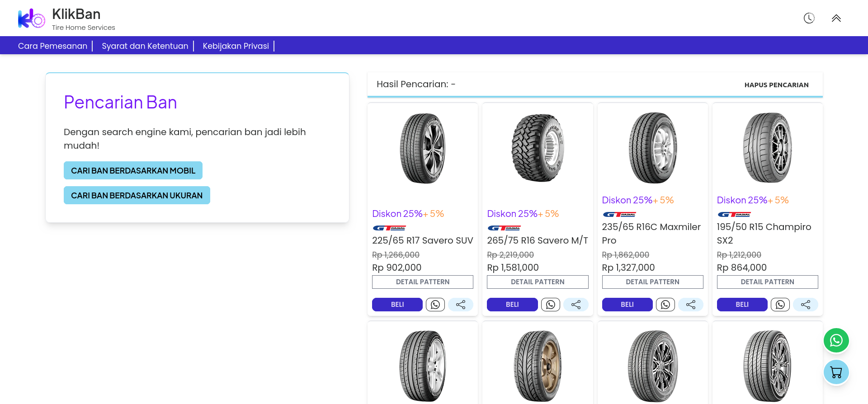Open floating shopping cart button
Screen dimensions: 868x404
tap(836, 372)
